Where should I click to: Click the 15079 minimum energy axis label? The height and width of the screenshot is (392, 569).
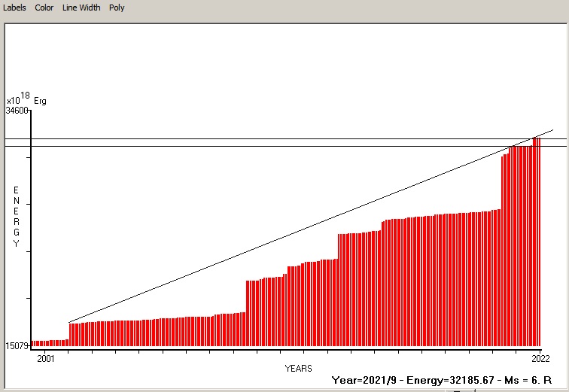(17, 346)
